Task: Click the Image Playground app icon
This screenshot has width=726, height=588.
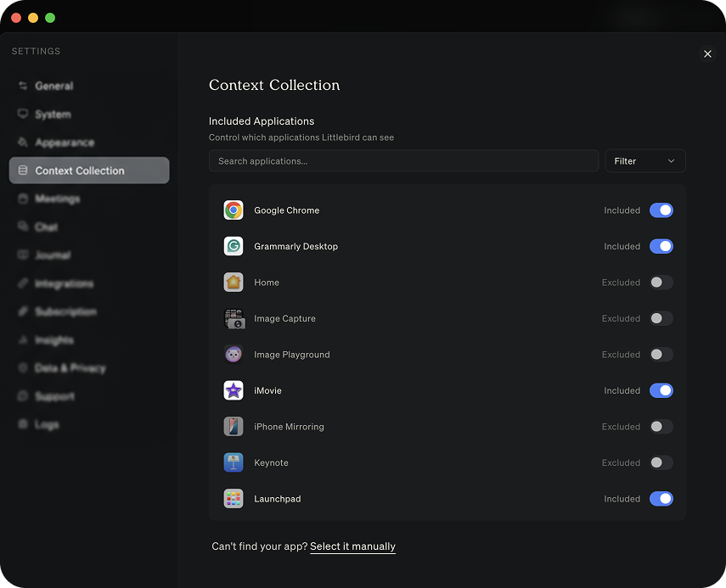Action: pos(233,354)
